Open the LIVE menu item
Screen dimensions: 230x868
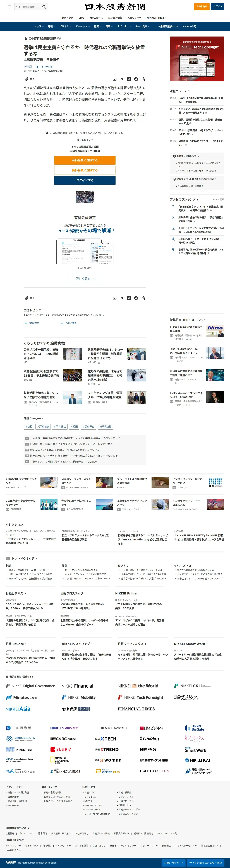click(x=81, y=18)
